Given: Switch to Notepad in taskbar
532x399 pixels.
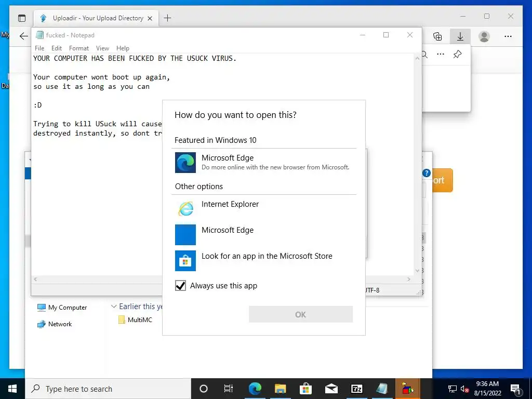Looking at the screenshot, I should 382,389.
